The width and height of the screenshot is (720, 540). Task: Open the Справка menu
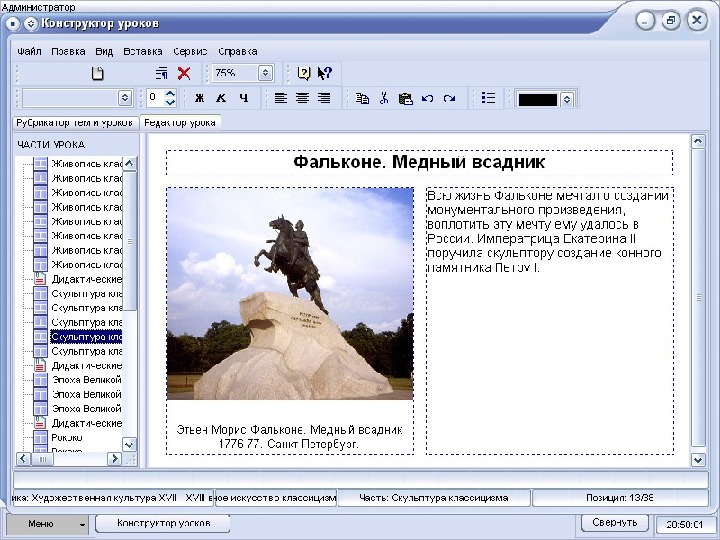pyautogui.click(x=237, y=51)
